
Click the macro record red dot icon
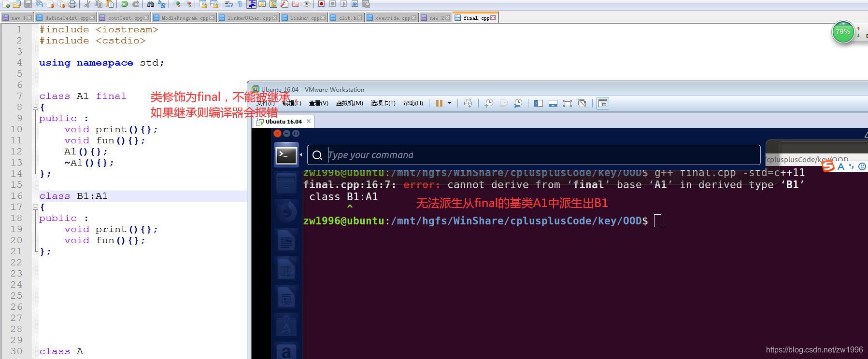click(321, 4)
